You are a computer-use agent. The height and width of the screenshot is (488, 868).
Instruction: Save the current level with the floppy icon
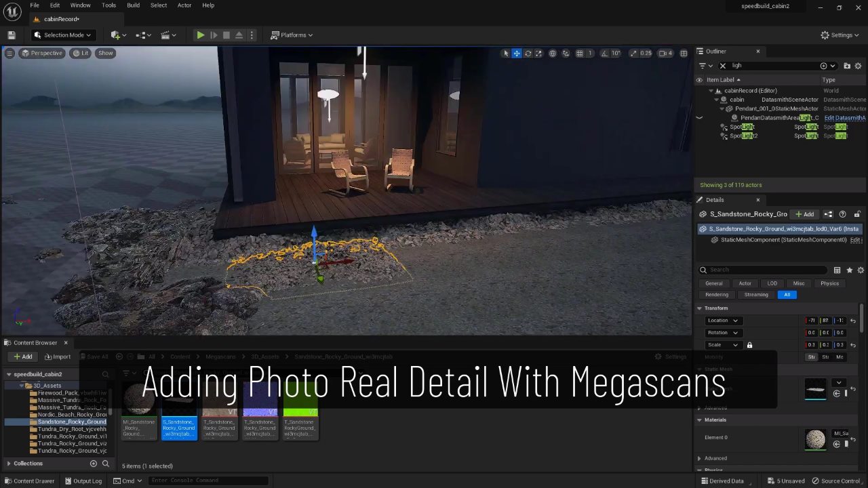tap(12, 35)
